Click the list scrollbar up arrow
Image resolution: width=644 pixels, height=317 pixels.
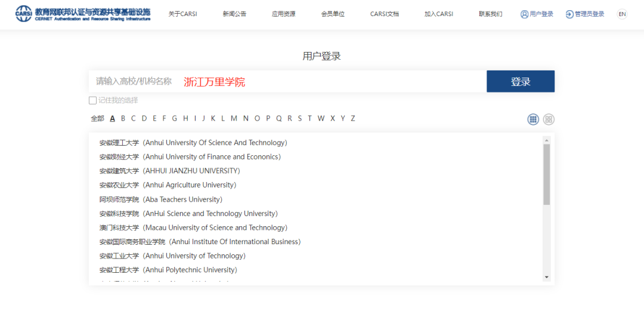pos(546,140)
